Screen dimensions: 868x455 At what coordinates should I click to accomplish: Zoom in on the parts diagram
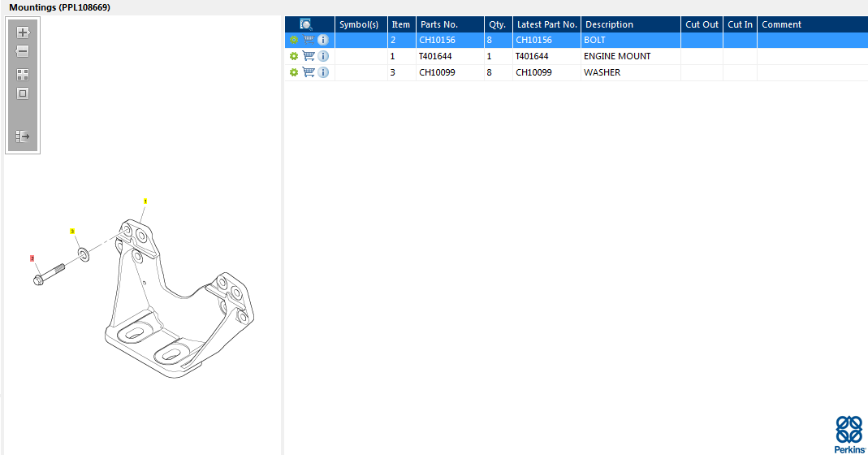pyautogui.click(x=23, y=32)
